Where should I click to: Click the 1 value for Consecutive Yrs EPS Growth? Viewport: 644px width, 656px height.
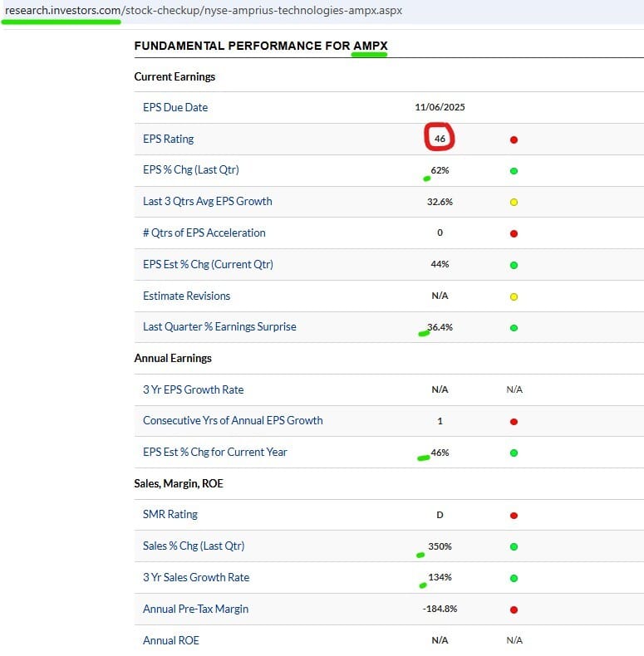440,421
